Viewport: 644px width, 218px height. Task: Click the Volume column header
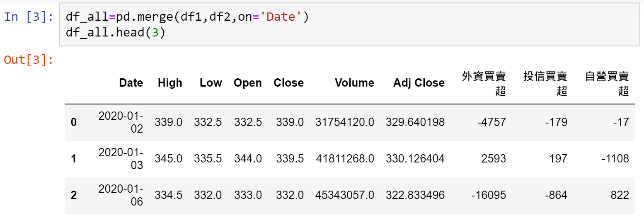[355, 83]
